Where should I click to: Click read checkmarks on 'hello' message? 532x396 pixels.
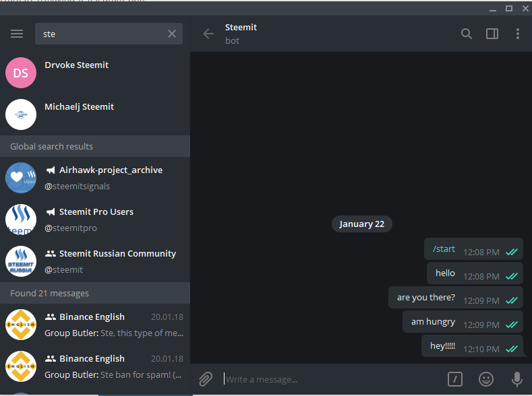(x=512, y=276)
